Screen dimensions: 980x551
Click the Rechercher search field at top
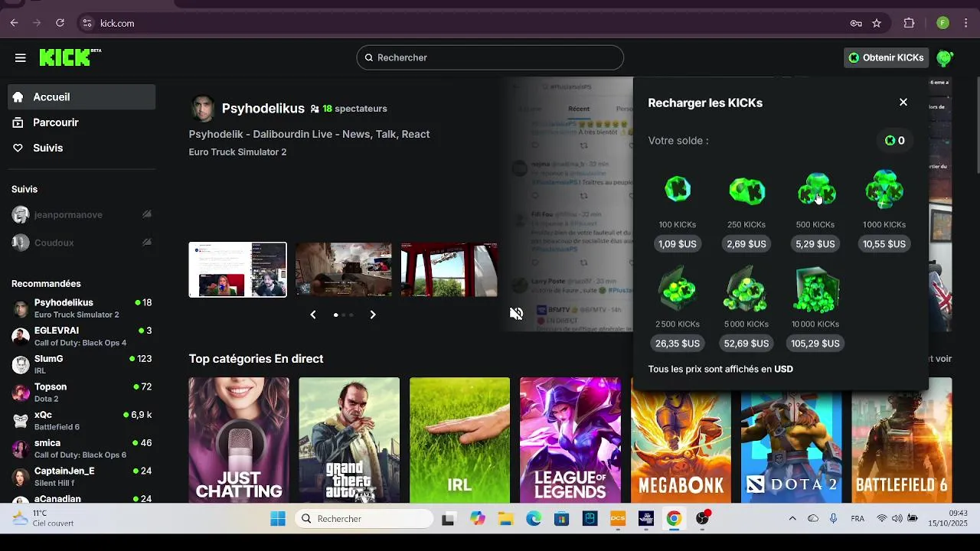[490, 57]
